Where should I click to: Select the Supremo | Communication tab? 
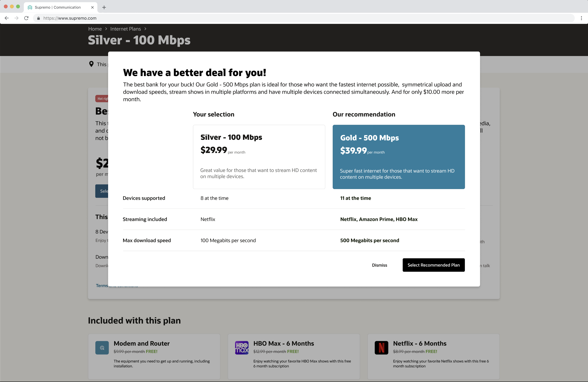pos(58,7)
